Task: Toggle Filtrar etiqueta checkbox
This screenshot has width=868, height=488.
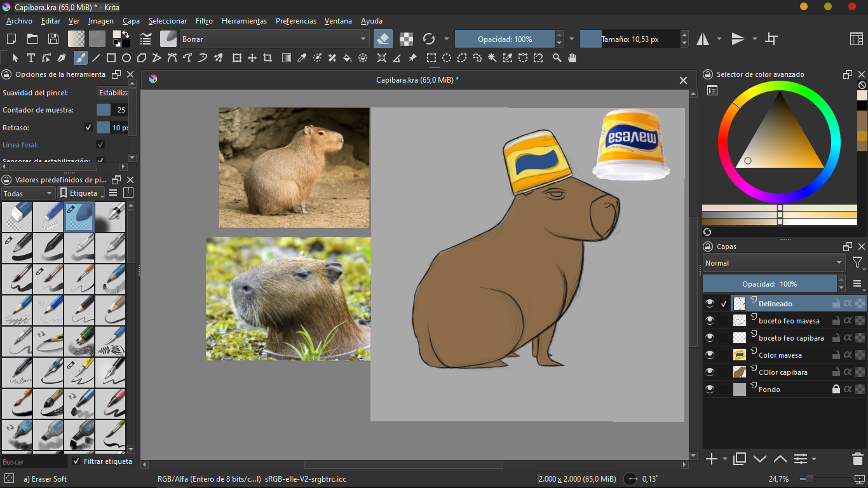Action: [76, 461]
